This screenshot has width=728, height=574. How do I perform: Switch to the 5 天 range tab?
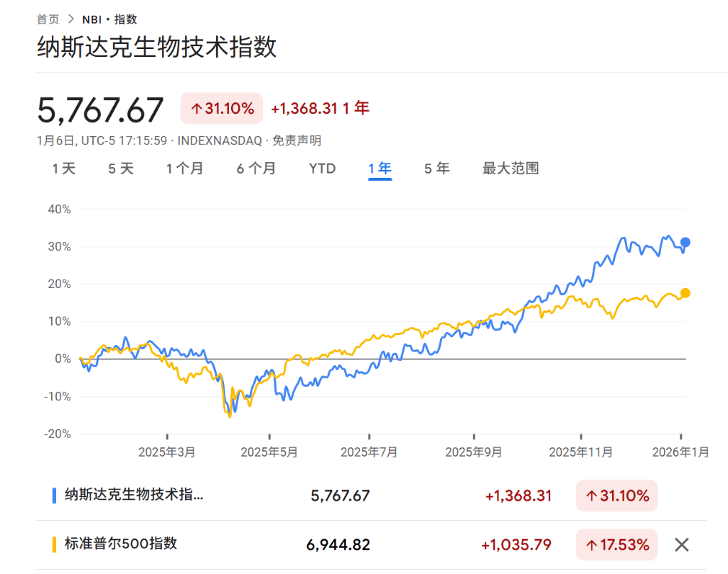[x=121, y=169]
